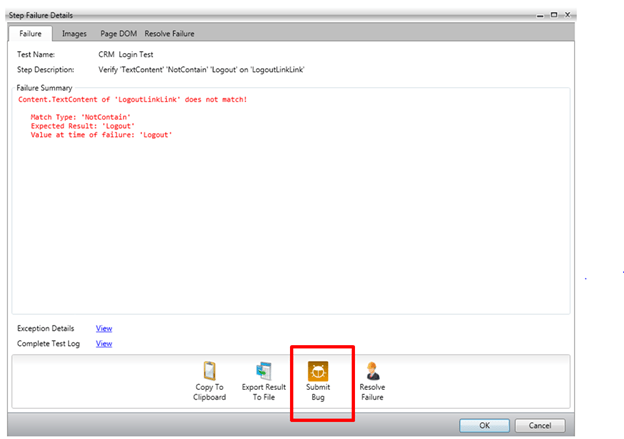Click the Cancel button
Screen dimensions: 624x439
point(540,424)
